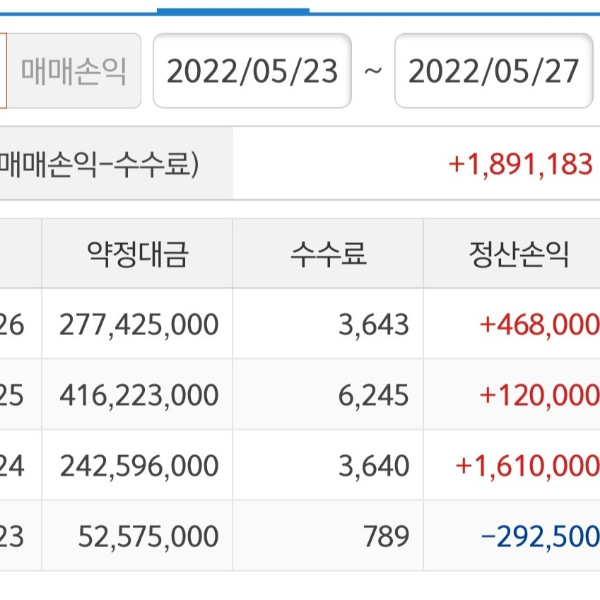Open the end date field 2022/05/27

click(494, 71)
